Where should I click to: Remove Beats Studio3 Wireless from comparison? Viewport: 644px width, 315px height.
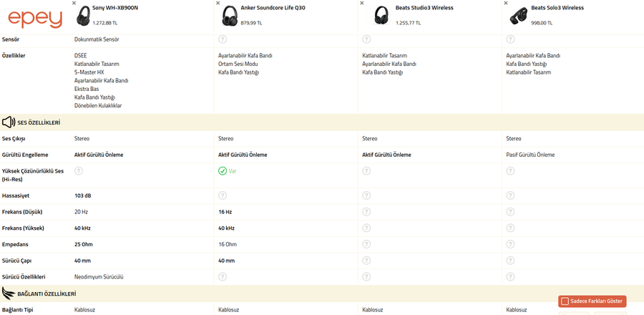362,2
